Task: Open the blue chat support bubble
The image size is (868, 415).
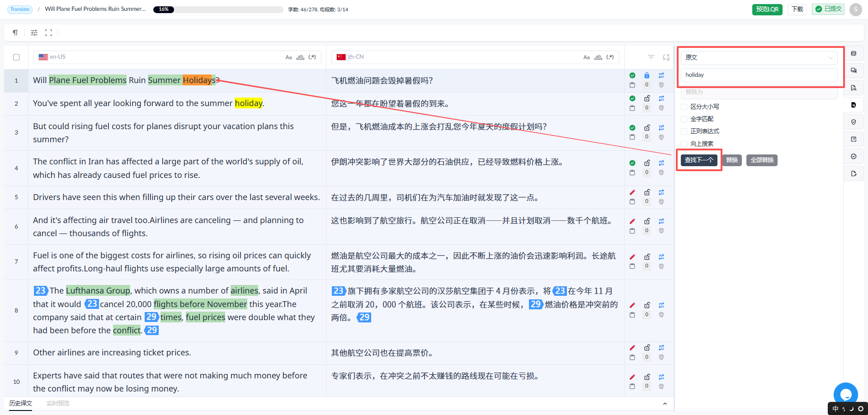Action: 845,394
